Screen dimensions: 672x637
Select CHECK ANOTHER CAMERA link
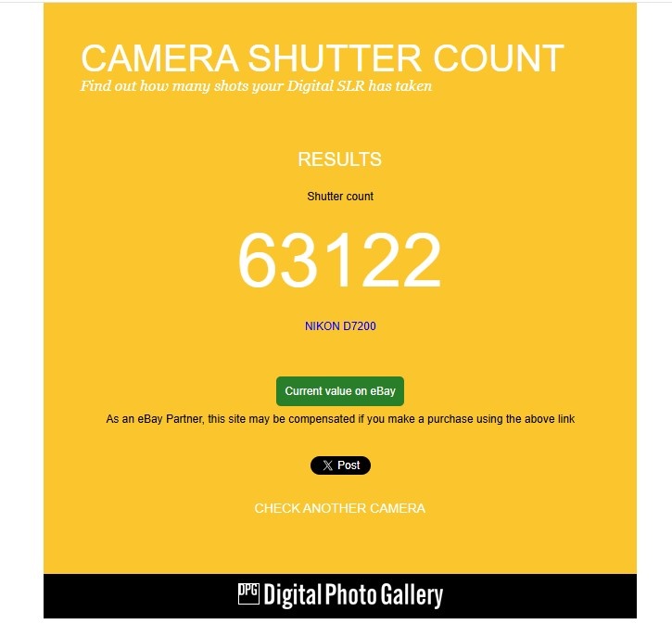340,508
